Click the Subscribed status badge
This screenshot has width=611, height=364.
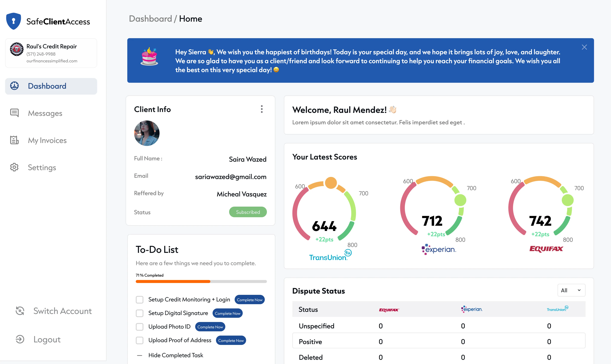[x=248, y=212]
